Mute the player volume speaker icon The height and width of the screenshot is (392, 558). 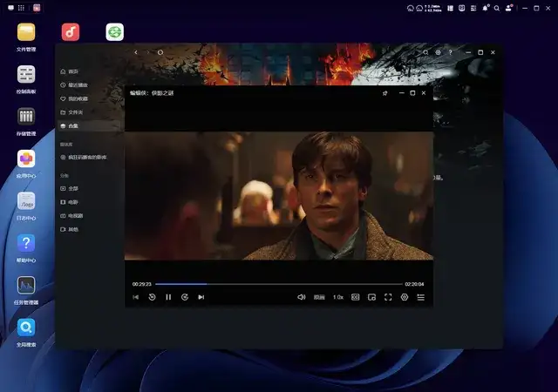(x=302, y=297)
